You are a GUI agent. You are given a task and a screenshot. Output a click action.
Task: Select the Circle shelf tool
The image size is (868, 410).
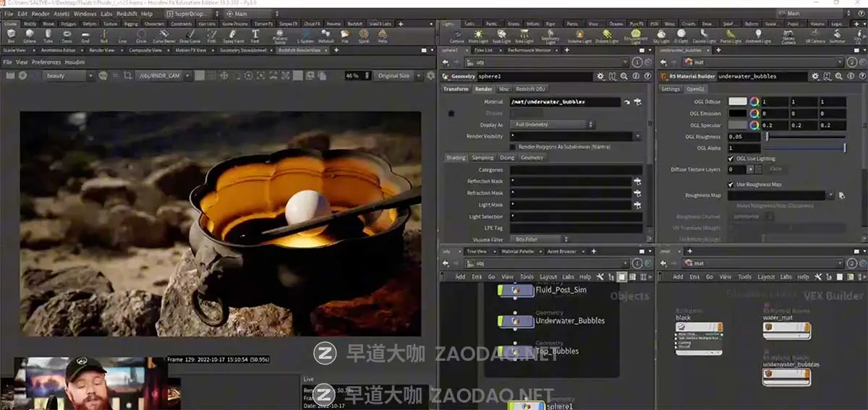[142, 36]
